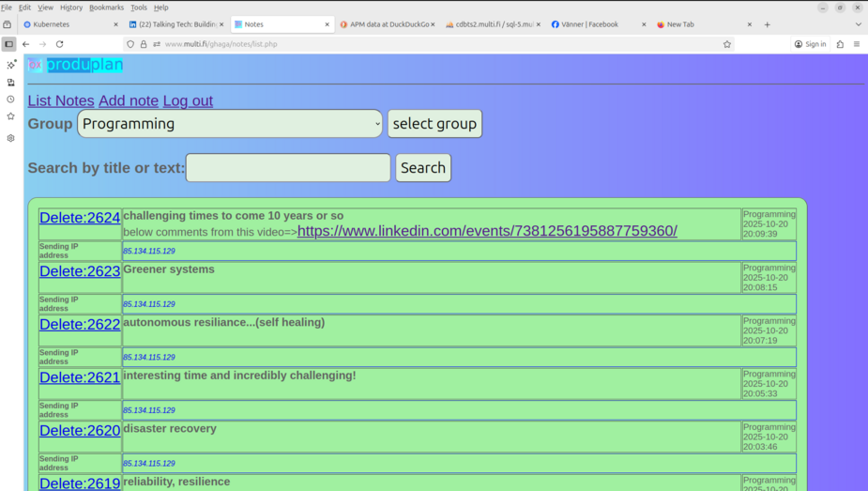Open synced tabs sidebar panel
This screenshot has width=868, height=491.
pyautogui.click(x=11, y=83)
